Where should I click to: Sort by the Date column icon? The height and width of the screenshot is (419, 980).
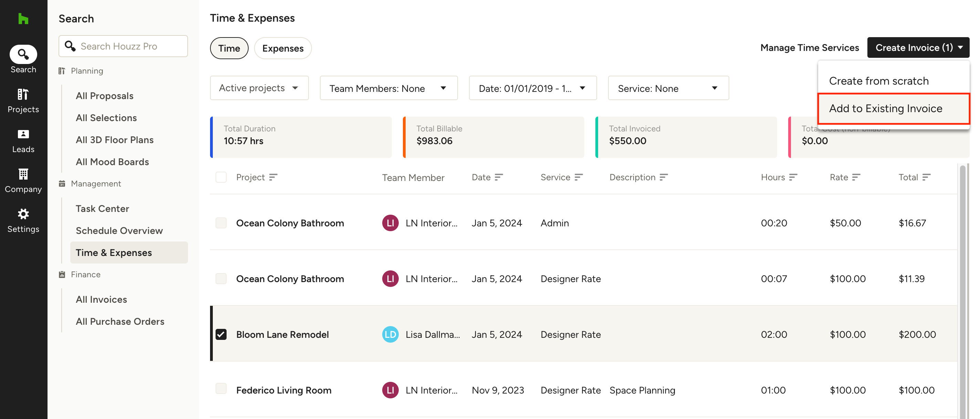point(499,177)
